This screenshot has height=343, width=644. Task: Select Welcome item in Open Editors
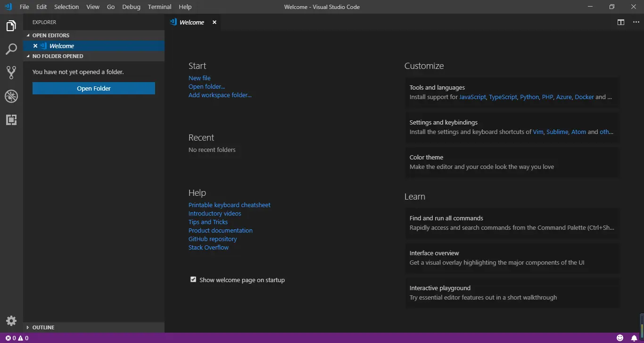[94, 46]
